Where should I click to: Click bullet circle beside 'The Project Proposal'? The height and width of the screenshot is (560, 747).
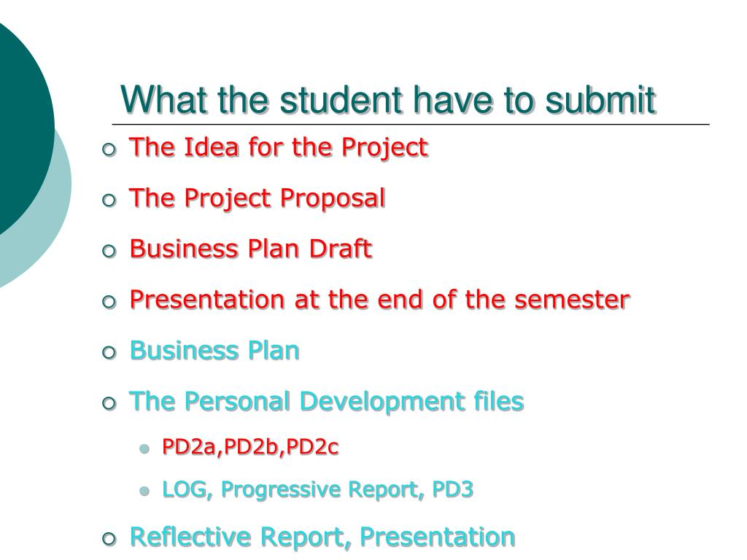pos(109,201)
